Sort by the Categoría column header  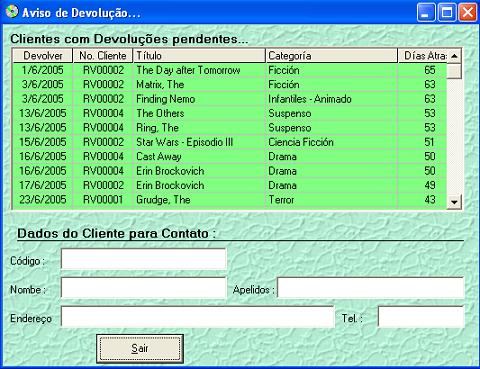[332, 56]
